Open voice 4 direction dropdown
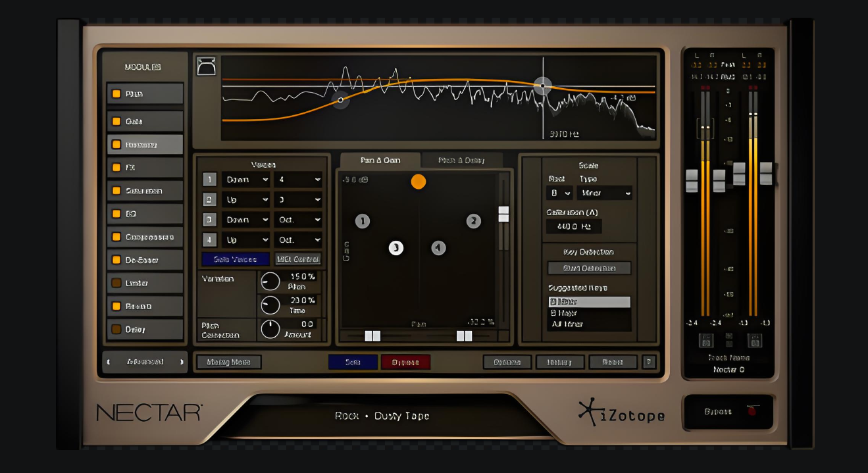This screenshot has width=868, height=473. click(x=245, y=239)
